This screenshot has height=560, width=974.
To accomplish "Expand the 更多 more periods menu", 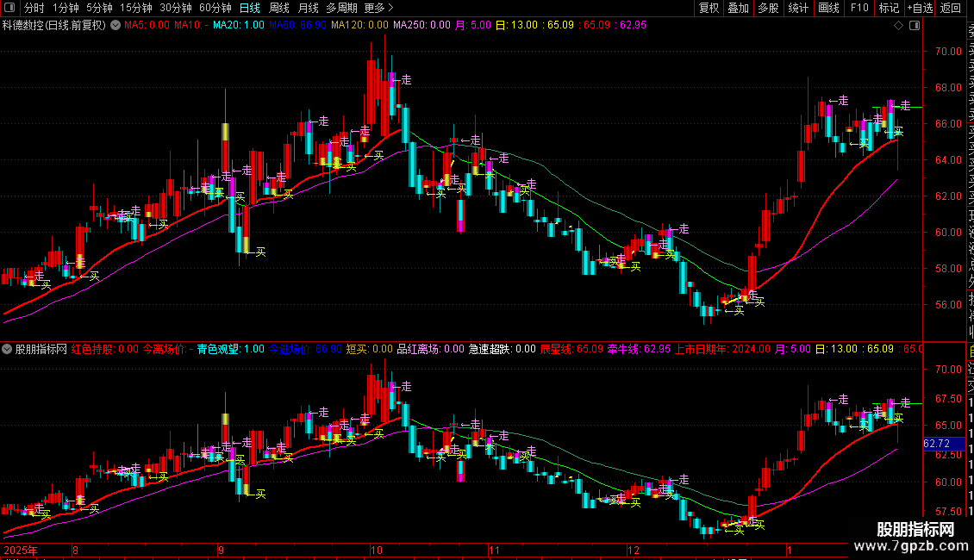I will click(379, 8).
